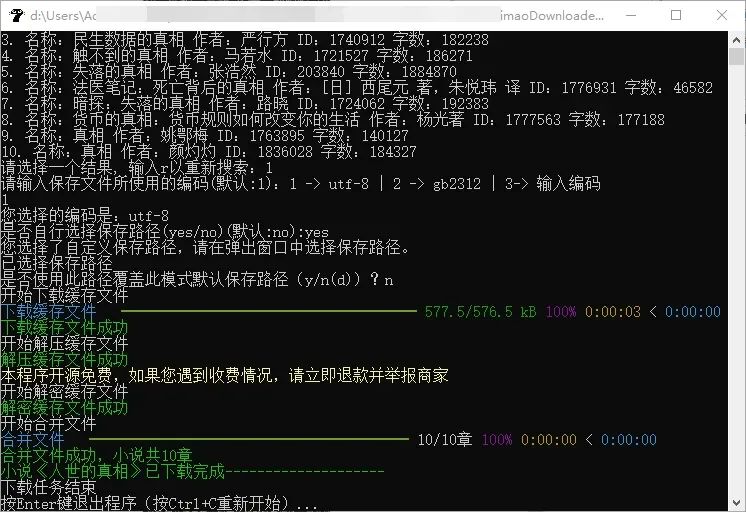Click result 10 '真相' by 颜灼灼
Viewport: 746px width, 512px height.
coord(208,152)
